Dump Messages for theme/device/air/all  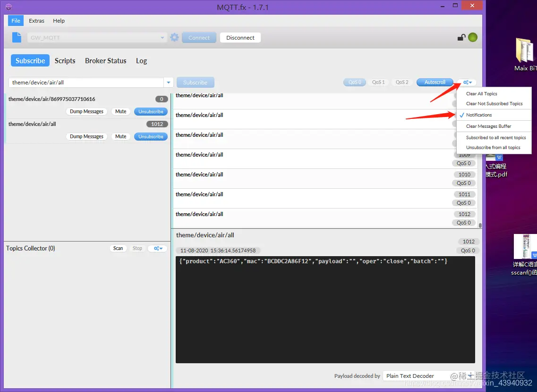pyautogui.click(x=86, y=136)
